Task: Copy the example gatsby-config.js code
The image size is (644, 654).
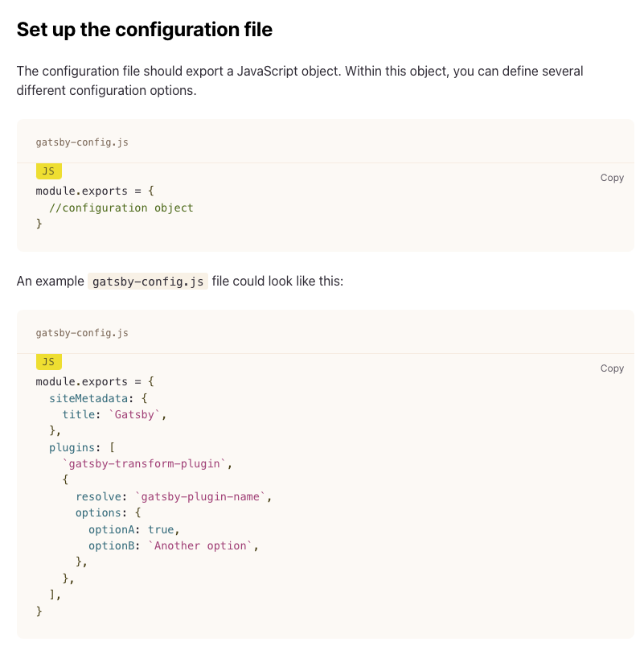Action: 612,368
